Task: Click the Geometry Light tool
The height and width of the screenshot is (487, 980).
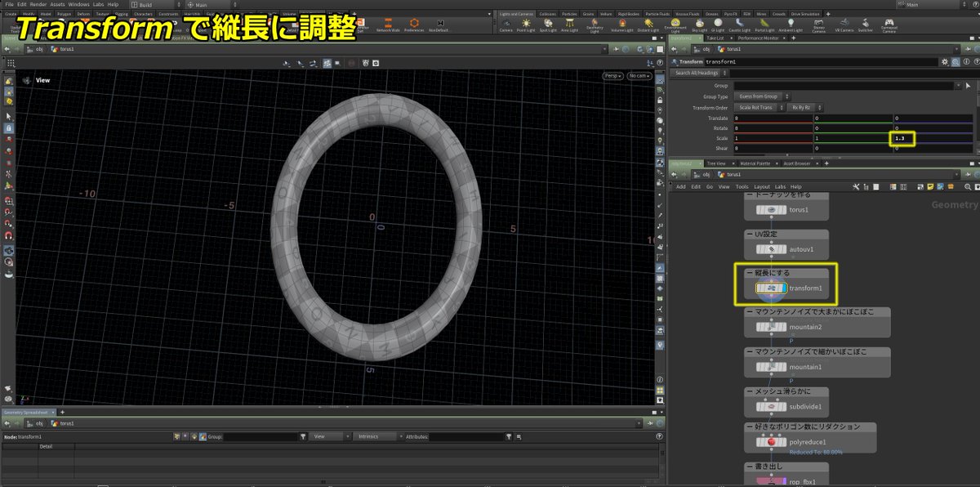Action: click(x=595, y=26)
